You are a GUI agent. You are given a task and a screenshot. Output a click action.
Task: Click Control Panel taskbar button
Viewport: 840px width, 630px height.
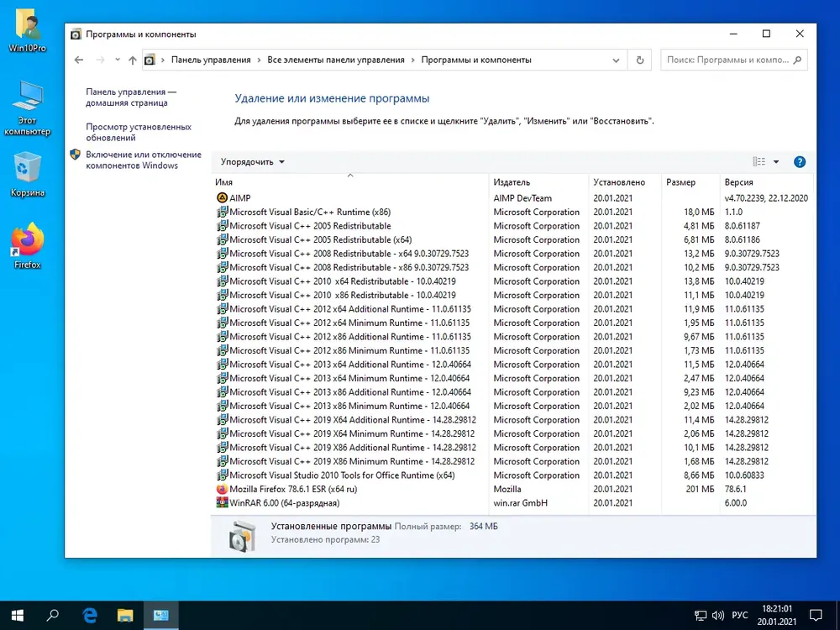[x=160, y=615]
